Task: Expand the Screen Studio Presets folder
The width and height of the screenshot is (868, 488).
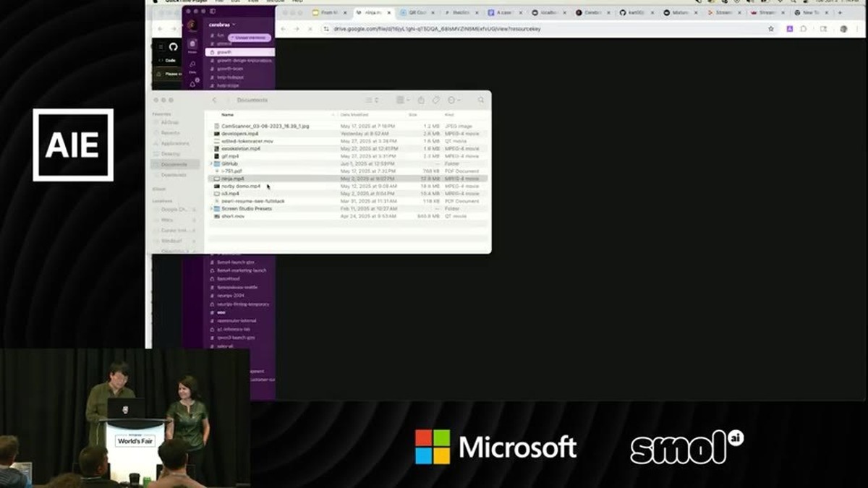Action: pos(211,208)
